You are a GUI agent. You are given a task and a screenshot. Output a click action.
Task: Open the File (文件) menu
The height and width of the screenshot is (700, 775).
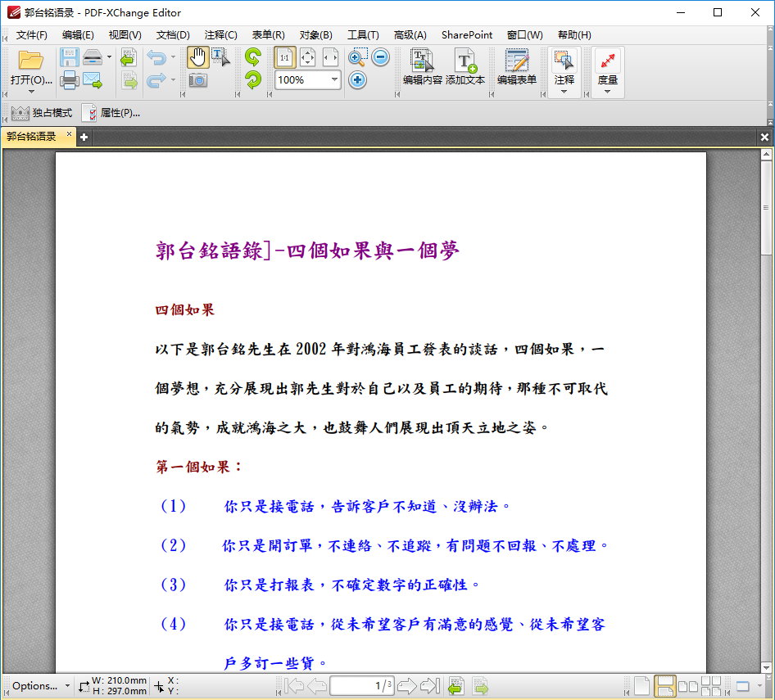pos(32,35)
